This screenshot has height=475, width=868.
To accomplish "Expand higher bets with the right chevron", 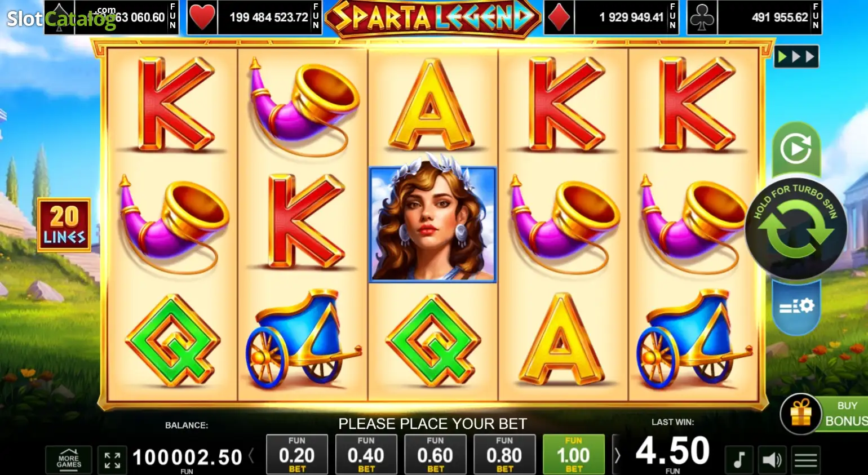I will (617, 455).
